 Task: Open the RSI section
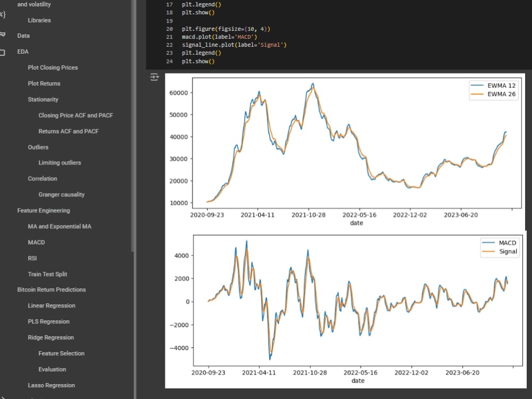coord(32,258)
